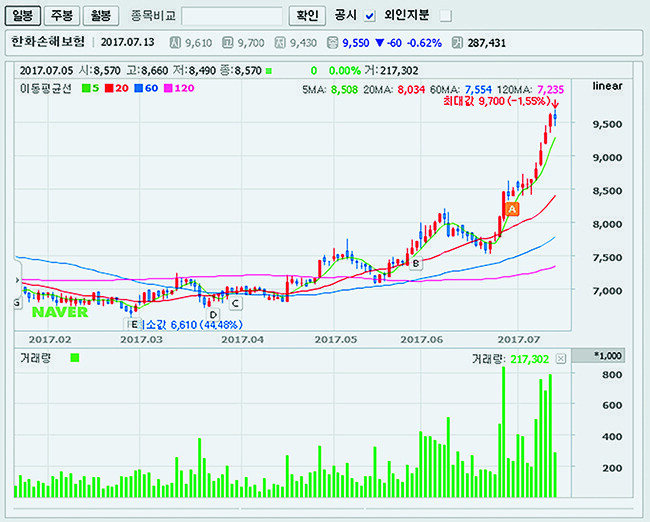This screenshot has height=522, width=650.
Task: Click the 60MA value 7,554
Action: click(x=478, y=90)
